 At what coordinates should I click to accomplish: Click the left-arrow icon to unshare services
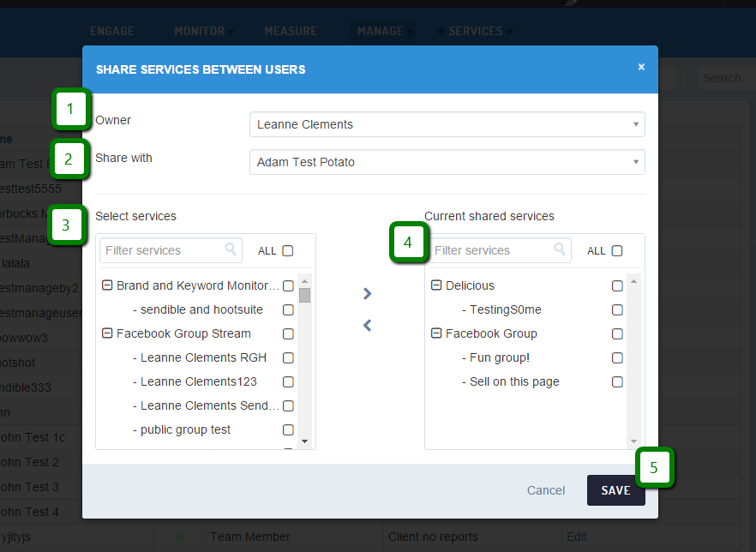coord(368,326)
